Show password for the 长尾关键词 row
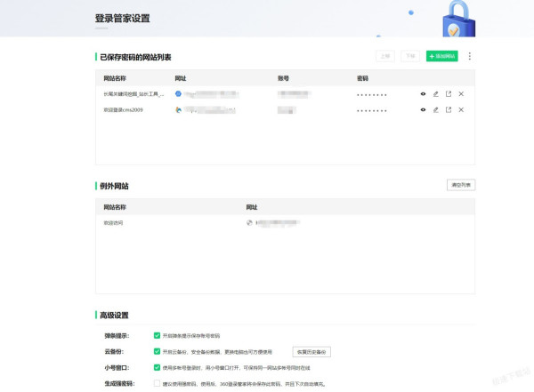The image size is (534, 392). click(x=423, y=94)
